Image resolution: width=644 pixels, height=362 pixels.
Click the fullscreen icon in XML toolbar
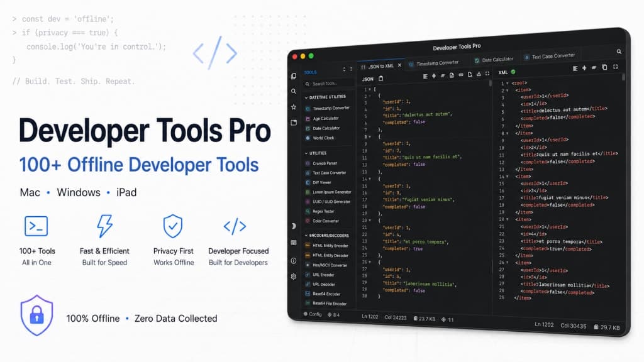615,67
